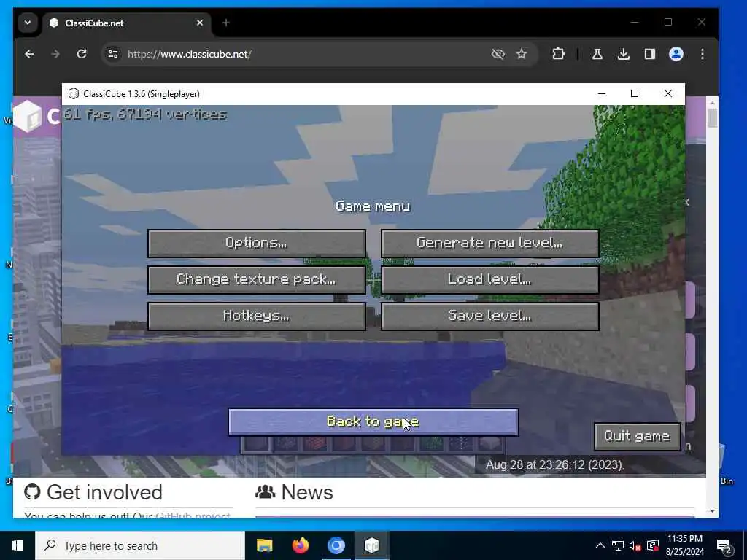
Task: Click the eye-slash tracking protection icon
Action: (x=498, y=54)
